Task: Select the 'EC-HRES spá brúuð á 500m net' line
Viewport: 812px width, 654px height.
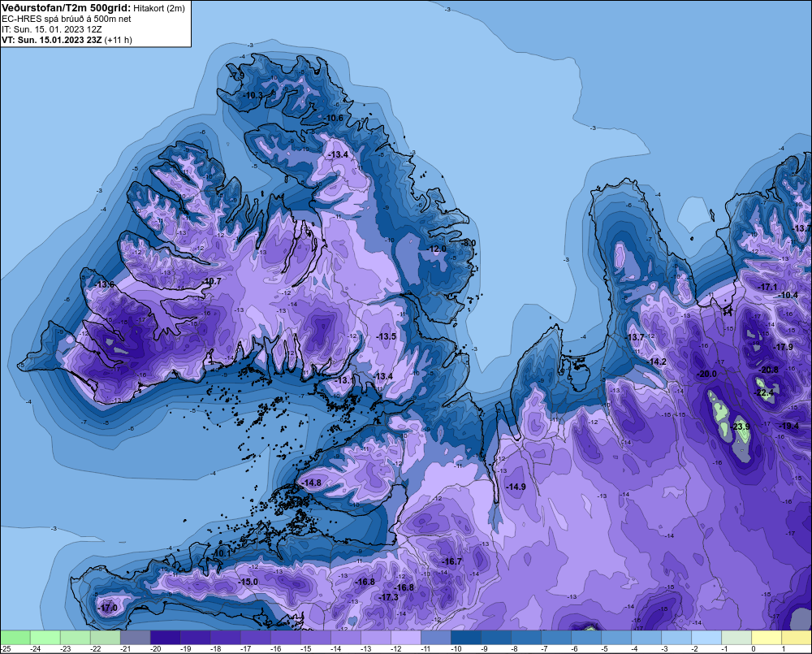Action: click(x=66, y=19)
